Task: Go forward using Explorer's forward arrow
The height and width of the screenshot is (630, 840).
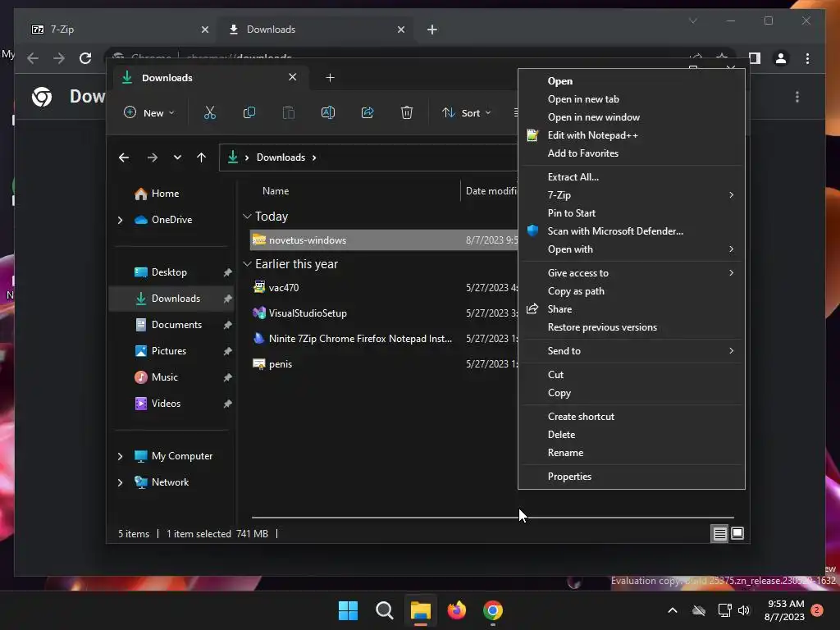Action: click(x=152, y=157)
